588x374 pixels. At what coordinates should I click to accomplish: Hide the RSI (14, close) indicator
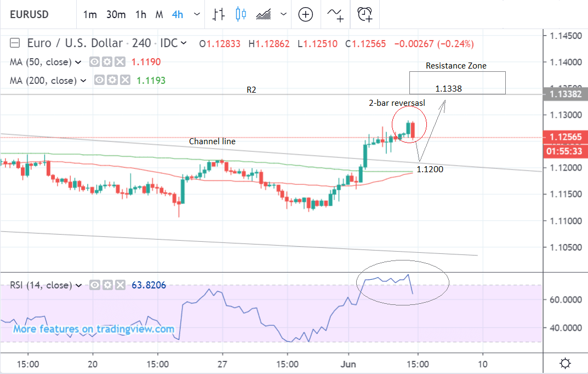95,285
